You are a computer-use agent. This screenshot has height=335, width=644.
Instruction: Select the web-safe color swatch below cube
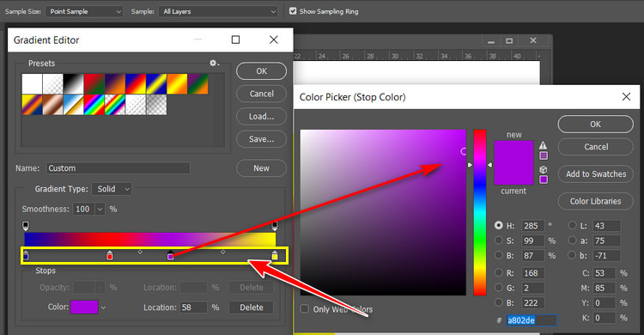coord(544,180)
